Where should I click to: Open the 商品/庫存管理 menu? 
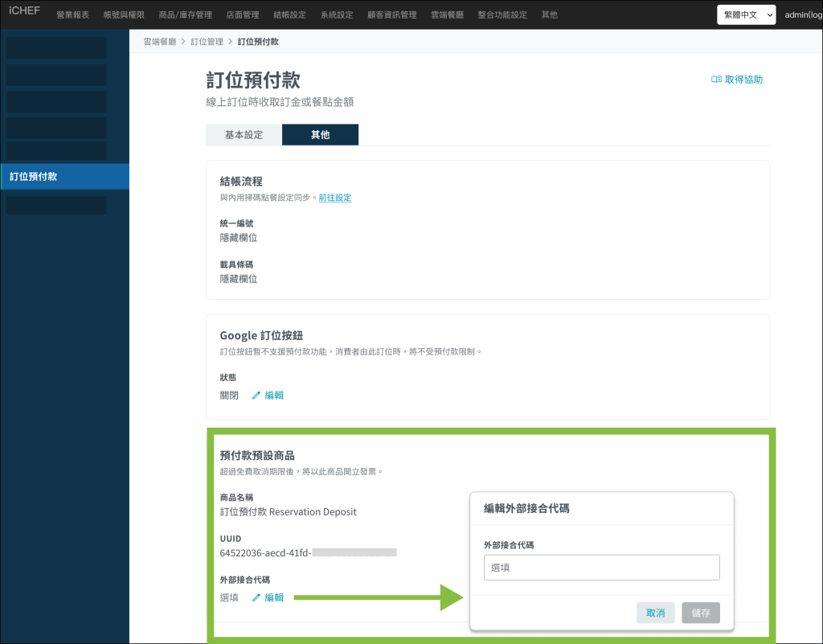pyautogui.click(x=186, y=15)
